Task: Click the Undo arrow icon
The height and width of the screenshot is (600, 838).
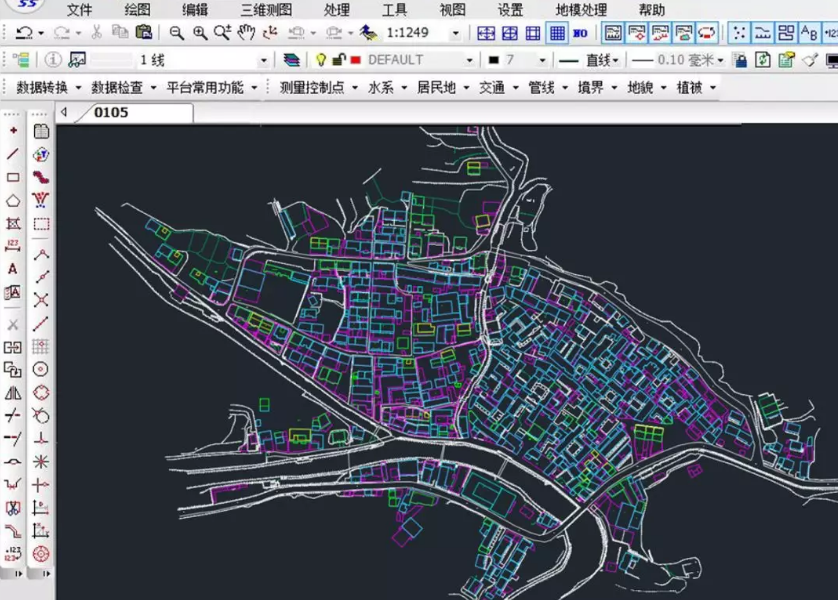Action: click(22, 33)
